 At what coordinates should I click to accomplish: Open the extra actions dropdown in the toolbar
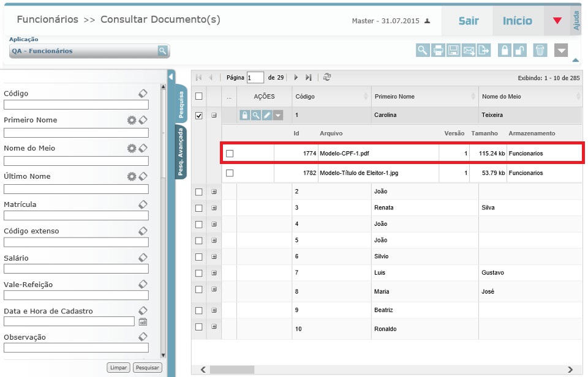coord(562,50)
